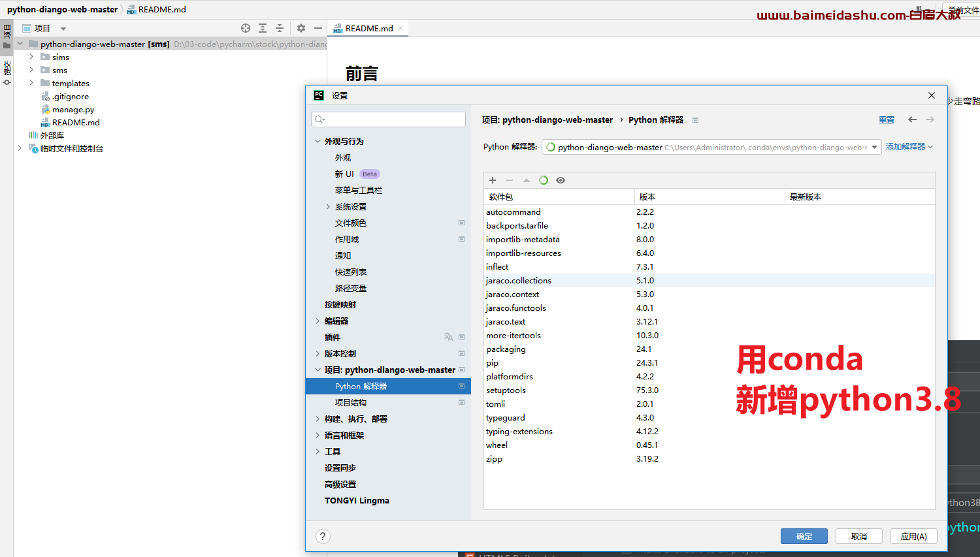Expand the 语言和框架 section
Image resolution: width=980 pixels, height=557 pixels.
318,435
